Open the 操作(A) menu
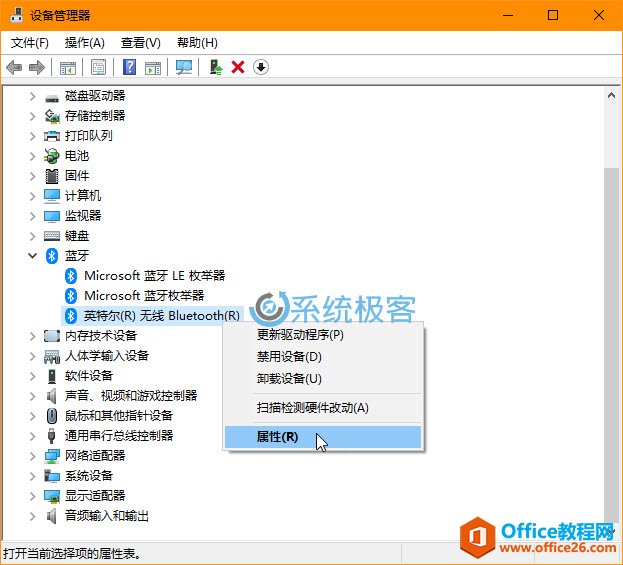The height and width of the screenshot is (565, 623). click(85, 43)
